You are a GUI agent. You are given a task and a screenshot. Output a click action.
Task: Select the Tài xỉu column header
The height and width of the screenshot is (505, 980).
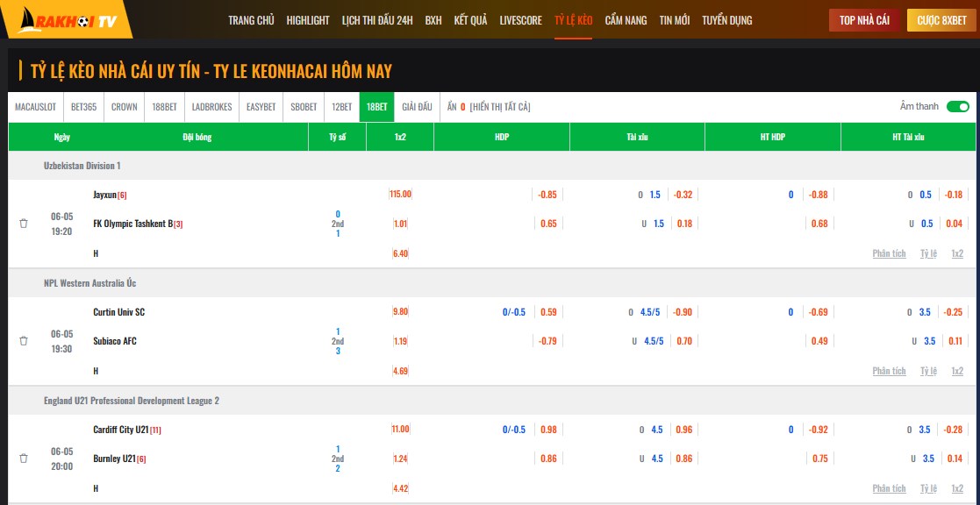pos(637,137)
